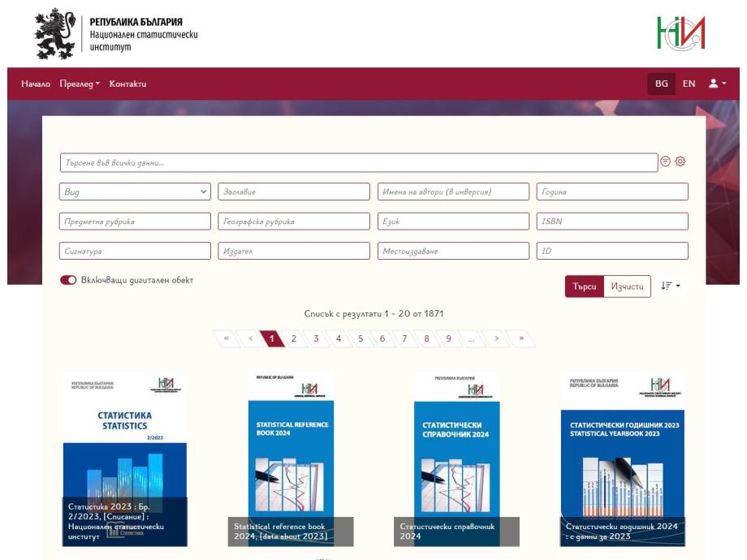
Task: Open the 'Начало' menu item
Action: click(x=36, y=84)
